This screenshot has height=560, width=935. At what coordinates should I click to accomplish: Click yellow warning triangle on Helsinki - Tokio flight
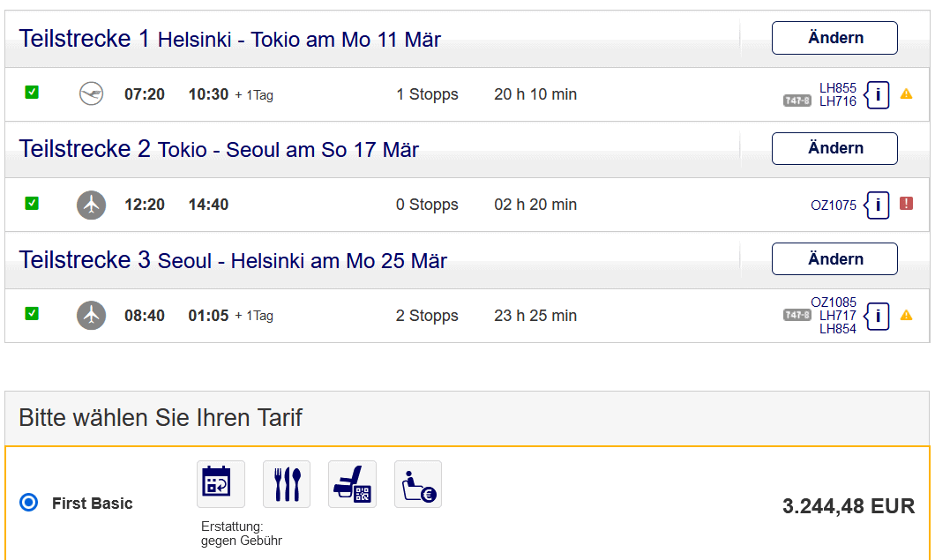[906, 93]
